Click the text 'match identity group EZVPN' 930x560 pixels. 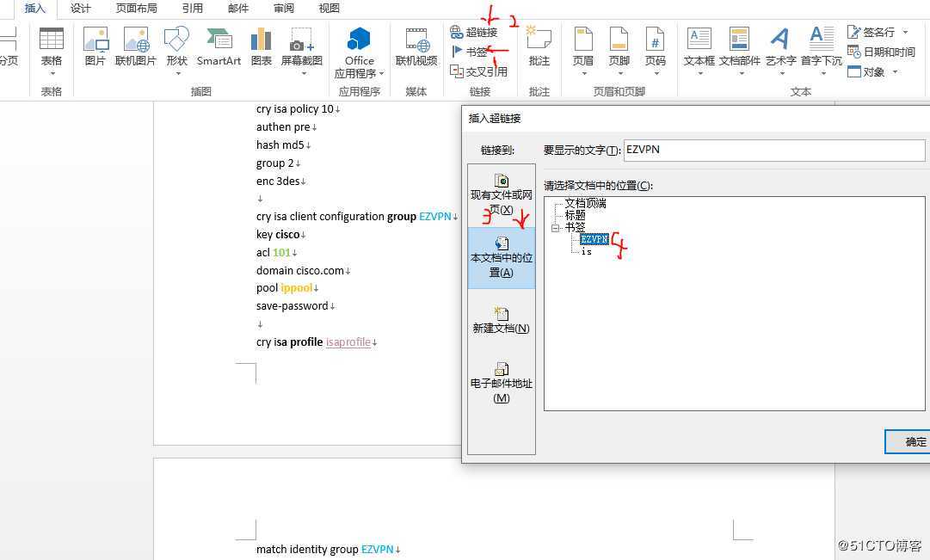click(x=324, y=550)
